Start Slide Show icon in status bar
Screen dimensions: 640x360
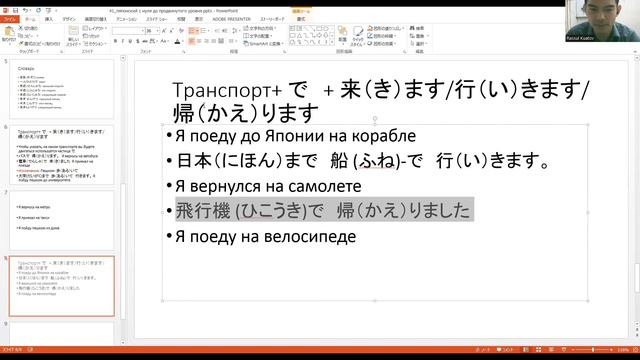[564, 350]
